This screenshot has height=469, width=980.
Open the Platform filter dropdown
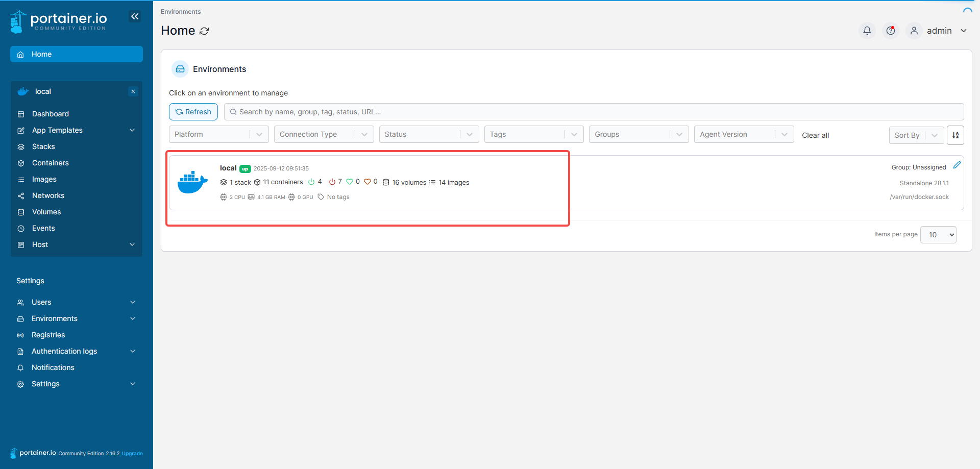(x=219, y=134)
